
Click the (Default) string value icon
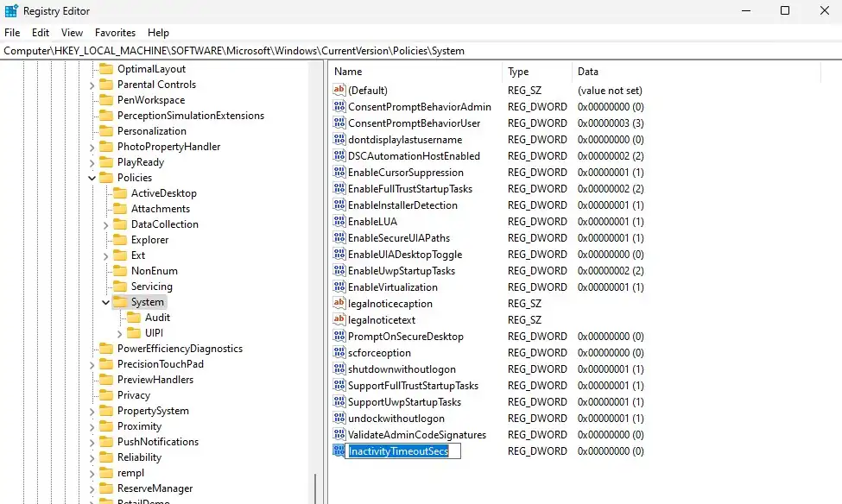pos(339,90)
